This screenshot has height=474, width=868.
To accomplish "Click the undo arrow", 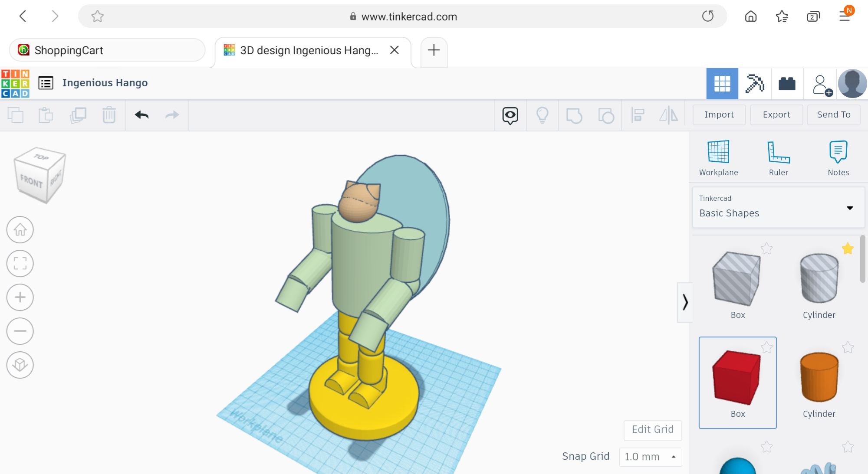I will [x=141, y=115].
